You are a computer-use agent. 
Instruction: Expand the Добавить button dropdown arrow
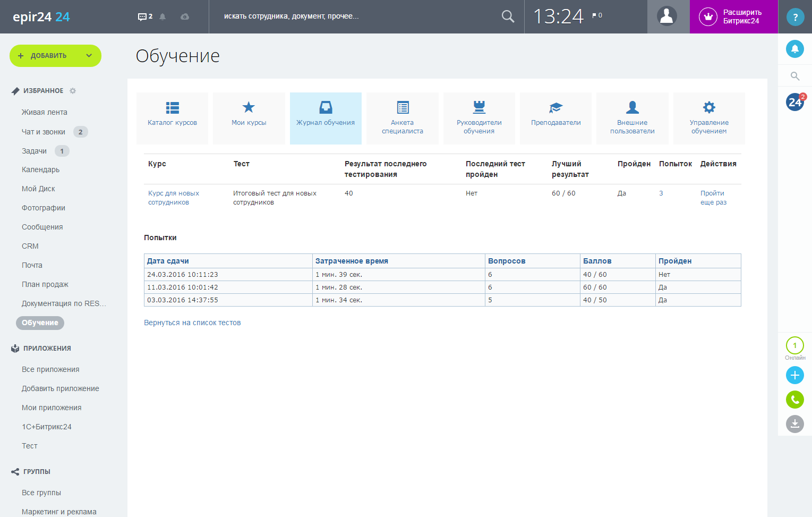tap(89, 56)
